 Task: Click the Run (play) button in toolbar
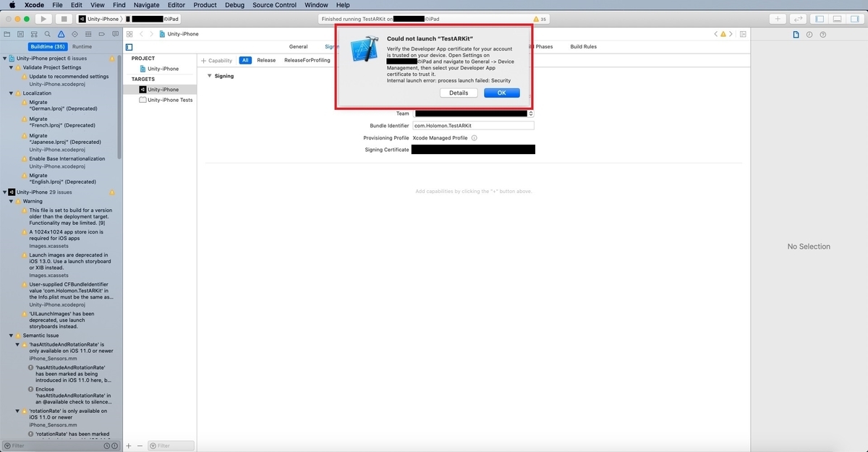tap(43, 19)
